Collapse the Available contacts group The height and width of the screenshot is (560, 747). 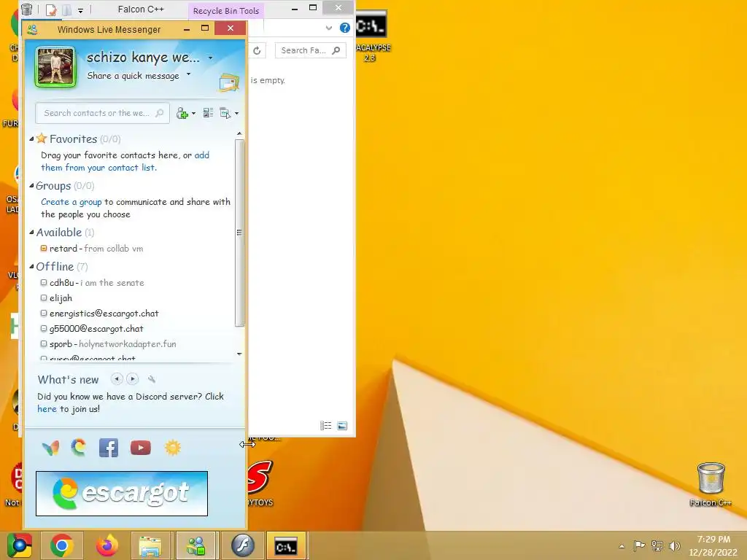click(x=31, y=233)
